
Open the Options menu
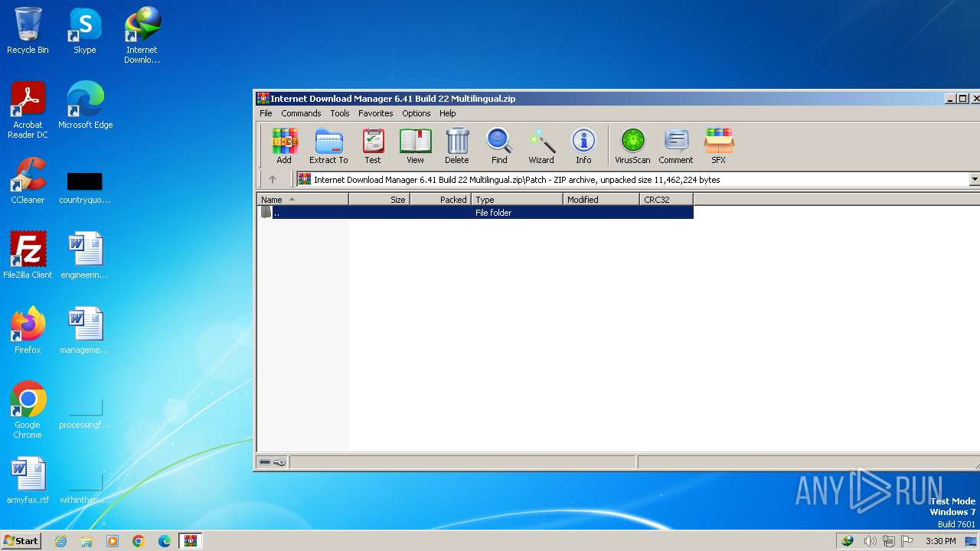[x=416, y=113]
